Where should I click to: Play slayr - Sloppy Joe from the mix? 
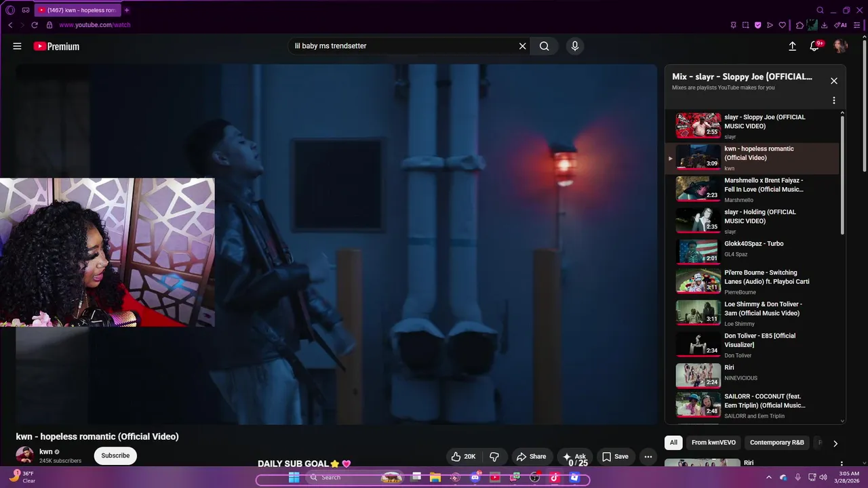753,126
